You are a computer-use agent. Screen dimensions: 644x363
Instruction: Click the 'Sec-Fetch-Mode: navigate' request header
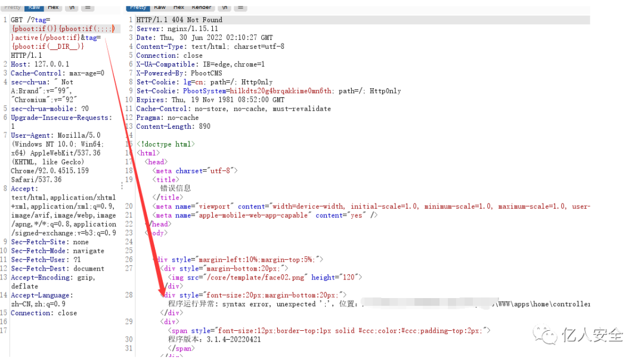point(57,250)
